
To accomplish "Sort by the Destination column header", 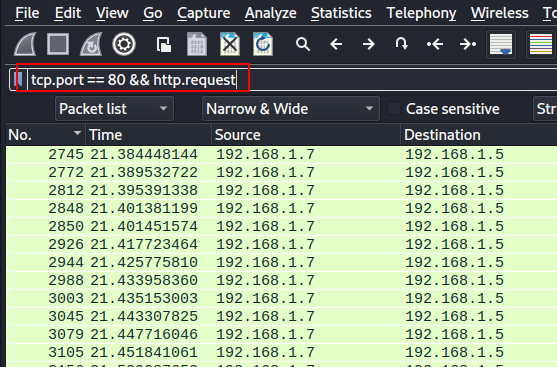I will [479, 135].
